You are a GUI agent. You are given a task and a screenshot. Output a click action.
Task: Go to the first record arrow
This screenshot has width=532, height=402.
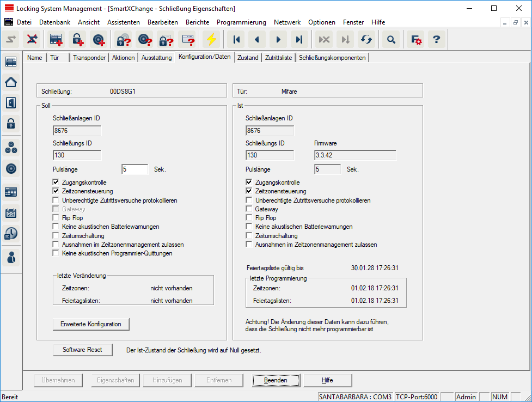click(236, 39)
